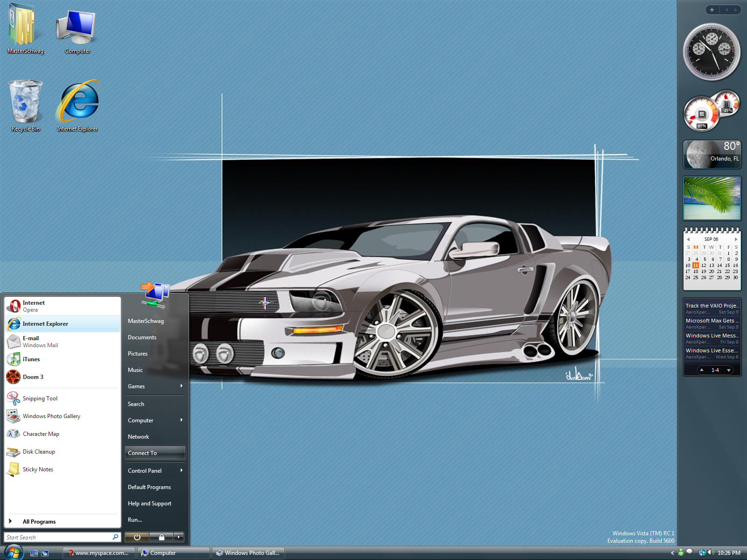Switch to Computer taskbar window button
This screenshot has height=560, width=747.
click(x=174, y=553)
